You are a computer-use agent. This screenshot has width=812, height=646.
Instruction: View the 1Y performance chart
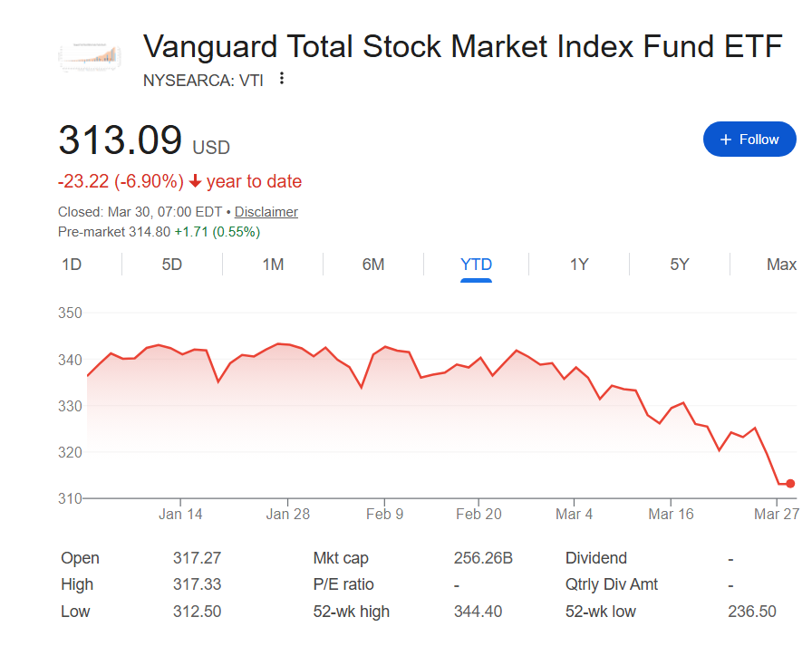(578, 264)
